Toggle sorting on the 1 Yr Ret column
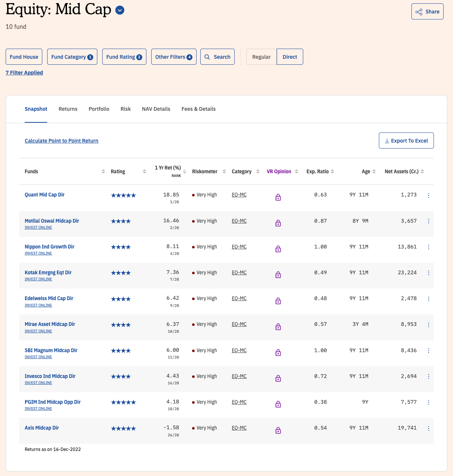The image size is (453, 476). (x=185, y=171)
